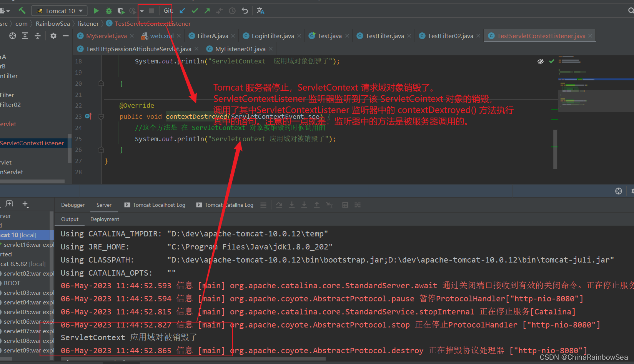
Task: Switch to the Deployment sub-tab
Action: point(105,219)
